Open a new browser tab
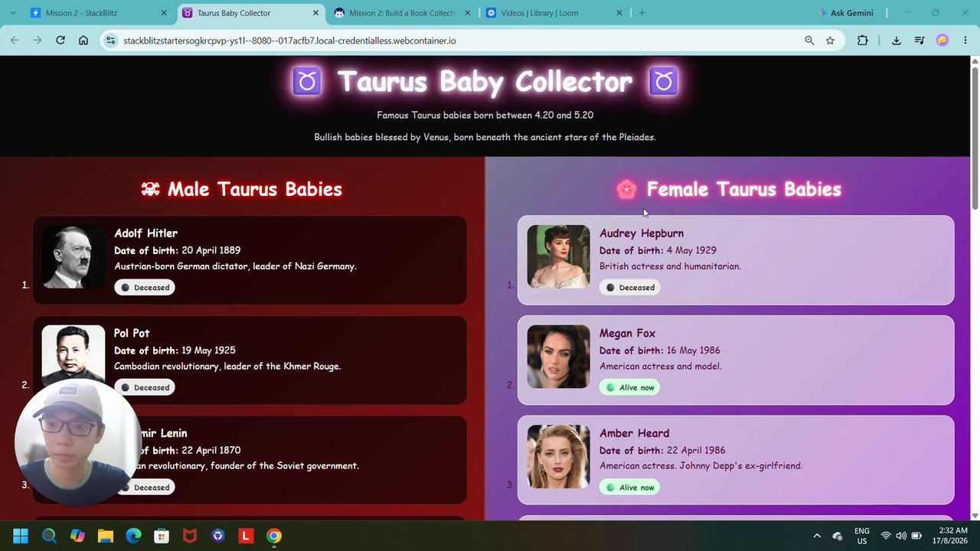 [642, 13]
